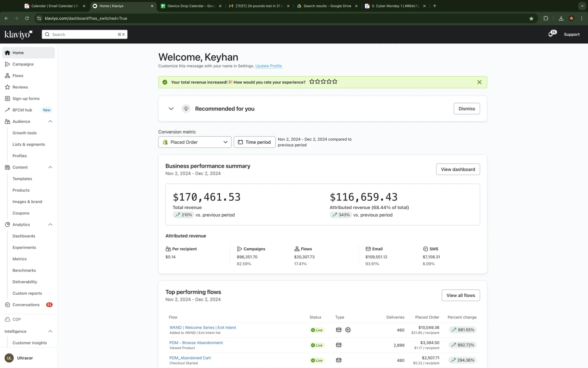Image resolution: width=588 pixels, height=368 pixels.
Task: Open Templates under Content
Action: coord(22,179)
